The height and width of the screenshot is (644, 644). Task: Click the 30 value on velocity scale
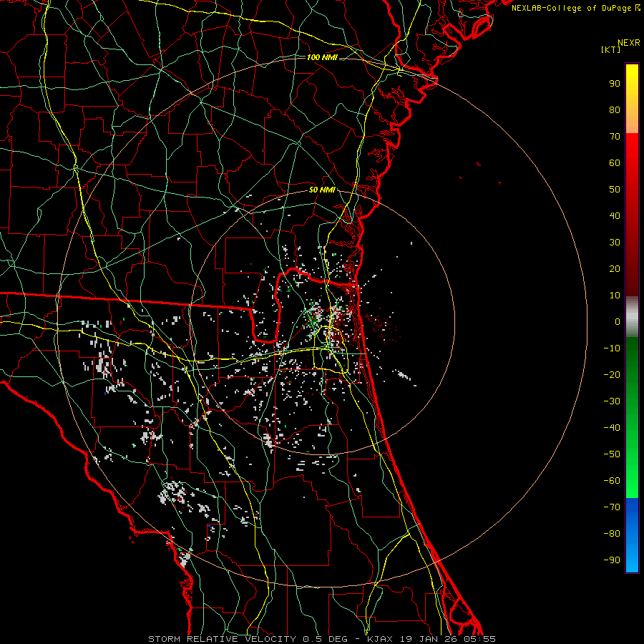coord(615,243)
